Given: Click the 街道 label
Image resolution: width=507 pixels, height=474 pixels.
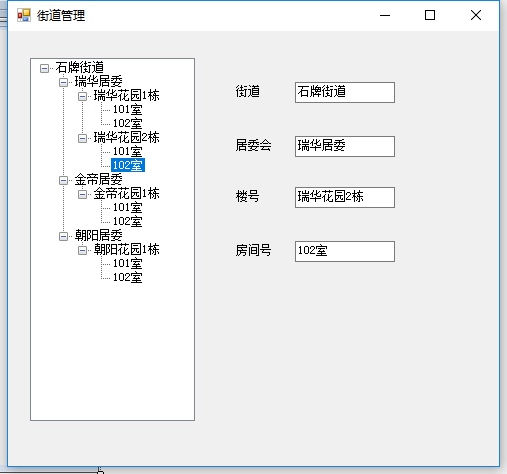Looking at the screenshot, I should 247,92.
